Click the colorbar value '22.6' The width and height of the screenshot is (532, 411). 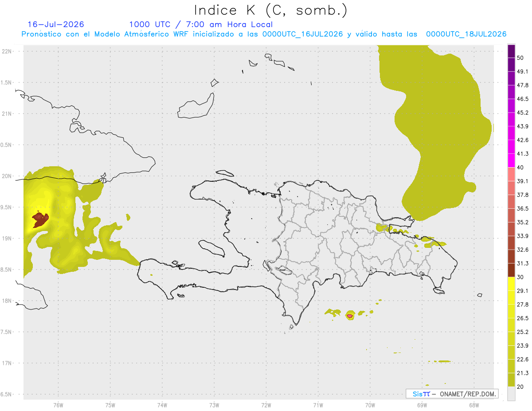tap(523, 360)
